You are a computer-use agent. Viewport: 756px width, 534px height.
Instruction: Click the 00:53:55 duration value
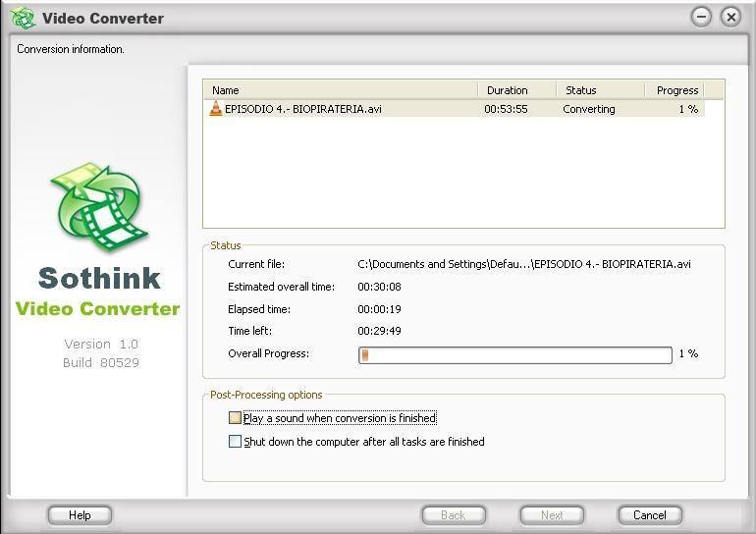pos(506,109)
